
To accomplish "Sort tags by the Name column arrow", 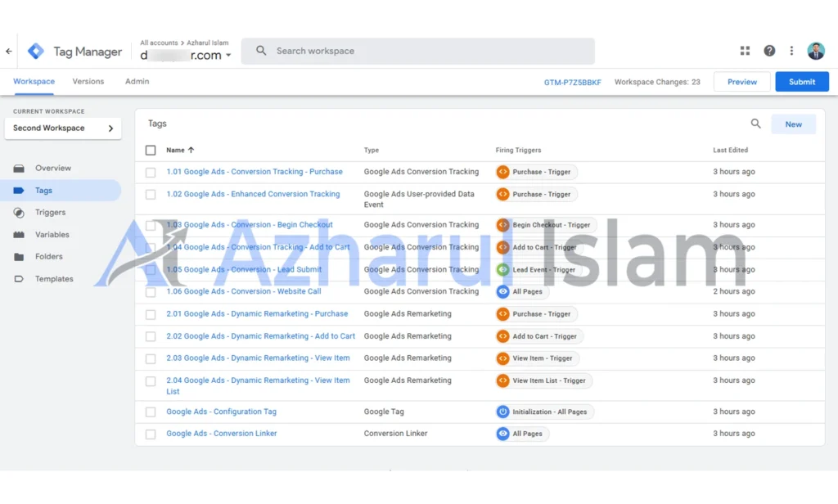I will pyautogui.click(x=191, y=151).
